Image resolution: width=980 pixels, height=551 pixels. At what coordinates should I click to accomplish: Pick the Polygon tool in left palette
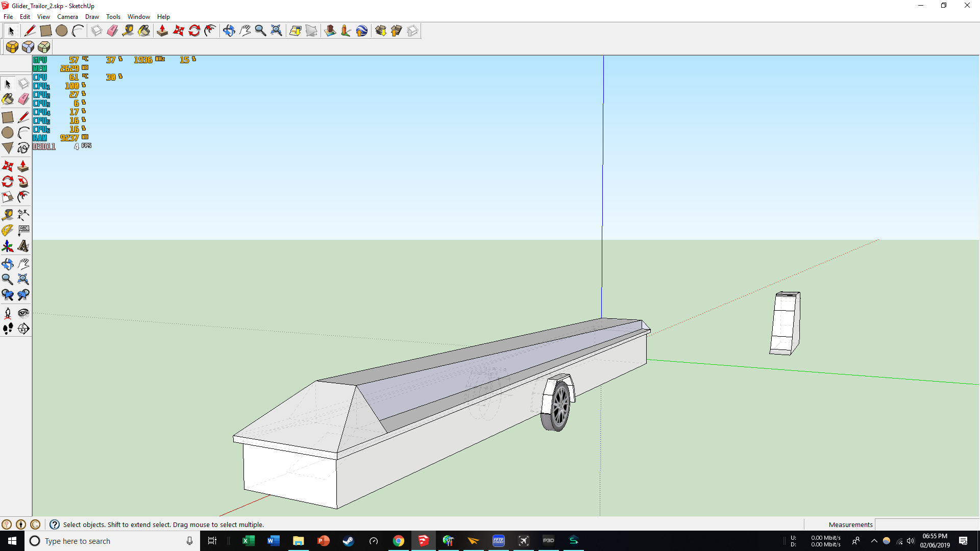[8, 148]
